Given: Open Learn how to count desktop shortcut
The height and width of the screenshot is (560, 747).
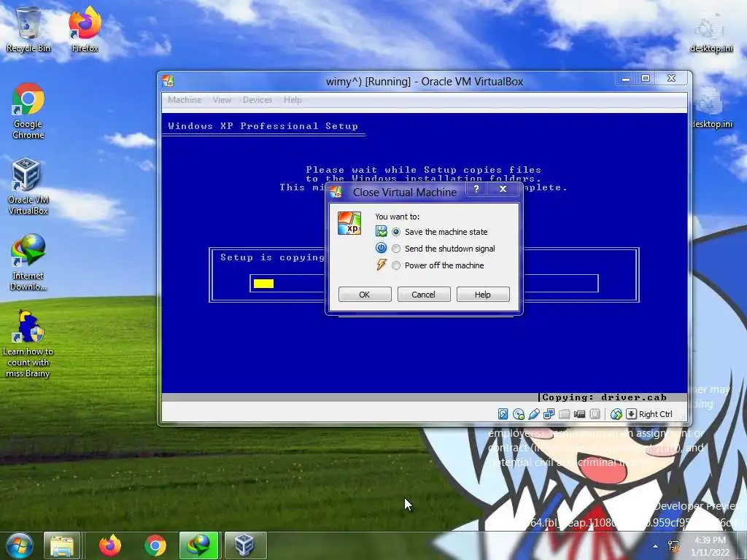Looking at the screenshot, I should 28,344.
